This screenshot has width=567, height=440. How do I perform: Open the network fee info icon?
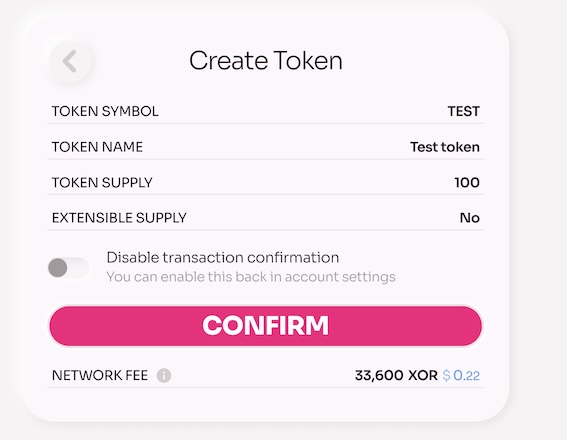click(x=164, y=375)
